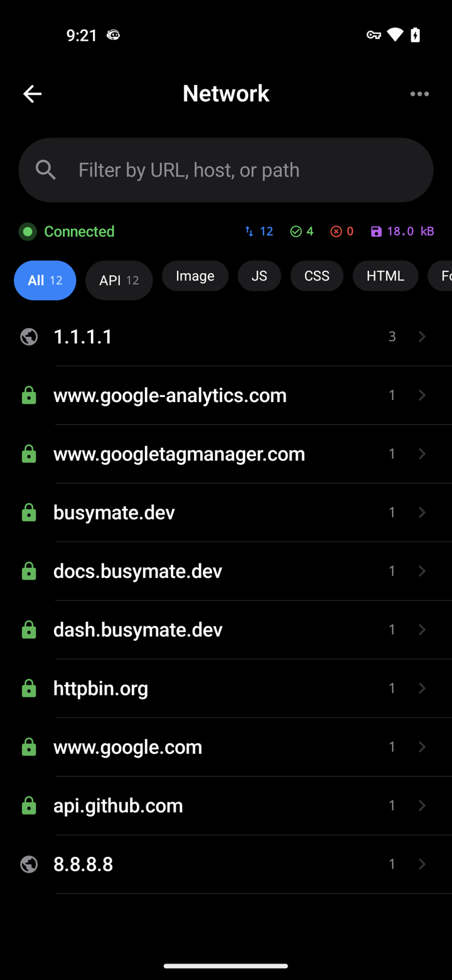The image size is (452, 980).
Task: Tap lock icon beside www.google.com
Action: click(29, 747)
